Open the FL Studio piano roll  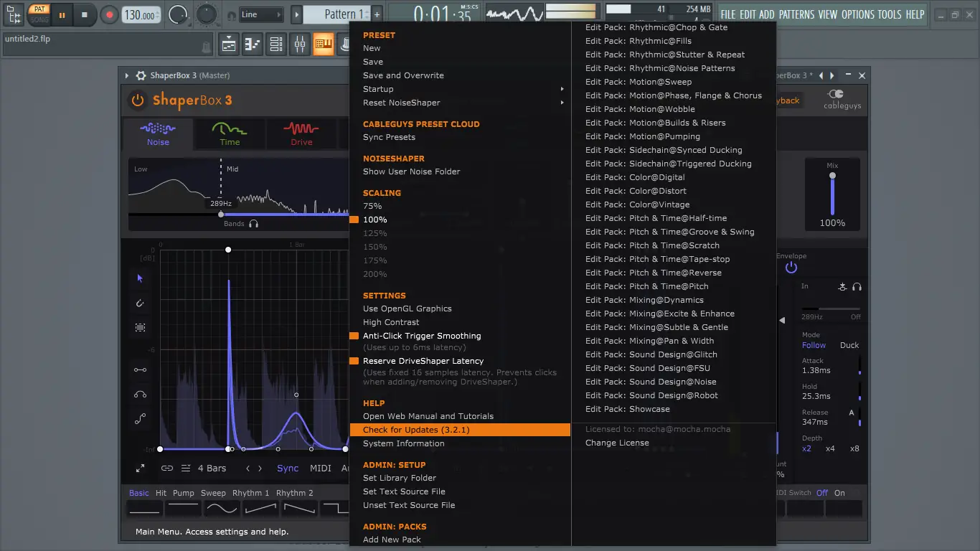point(253,44)
